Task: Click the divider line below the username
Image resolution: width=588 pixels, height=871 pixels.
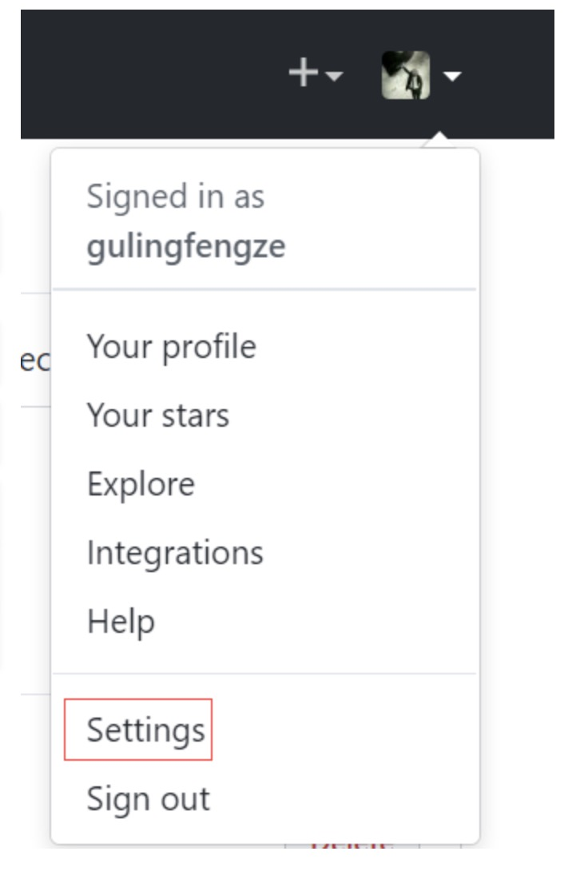Action: coord(265,289)
